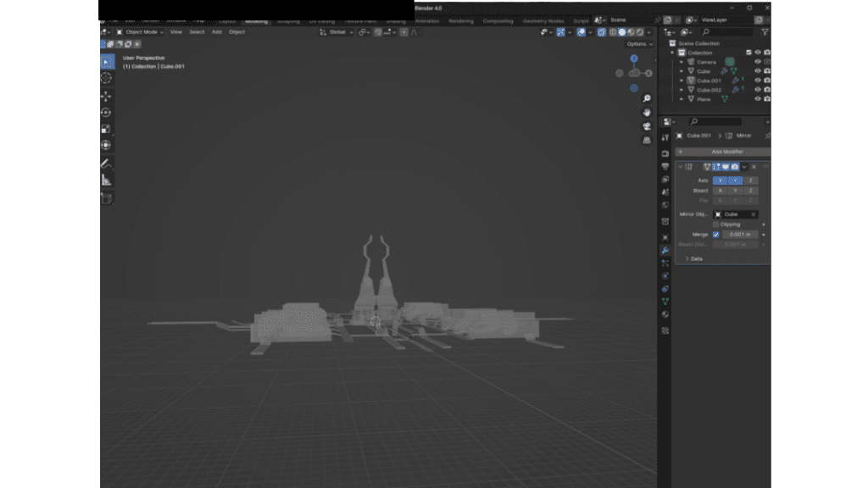Switch perspective/orthographic grid icon

click(x=647, y=141)
